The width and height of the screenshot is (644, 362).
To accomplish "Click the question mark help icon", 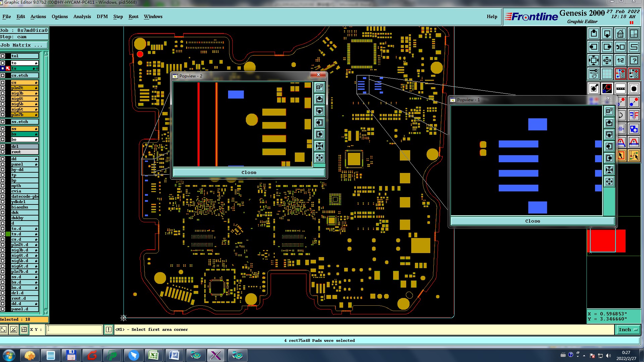I will [x=634, y=60].
